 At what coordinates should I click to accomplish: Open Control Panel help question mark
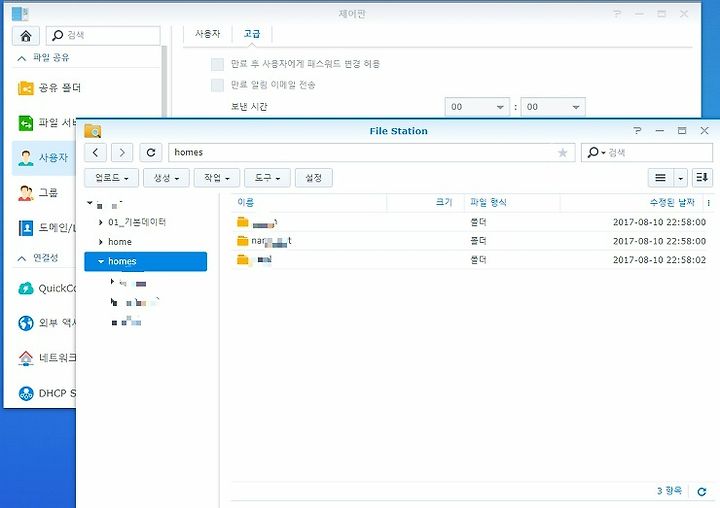[x=617, y=14]
